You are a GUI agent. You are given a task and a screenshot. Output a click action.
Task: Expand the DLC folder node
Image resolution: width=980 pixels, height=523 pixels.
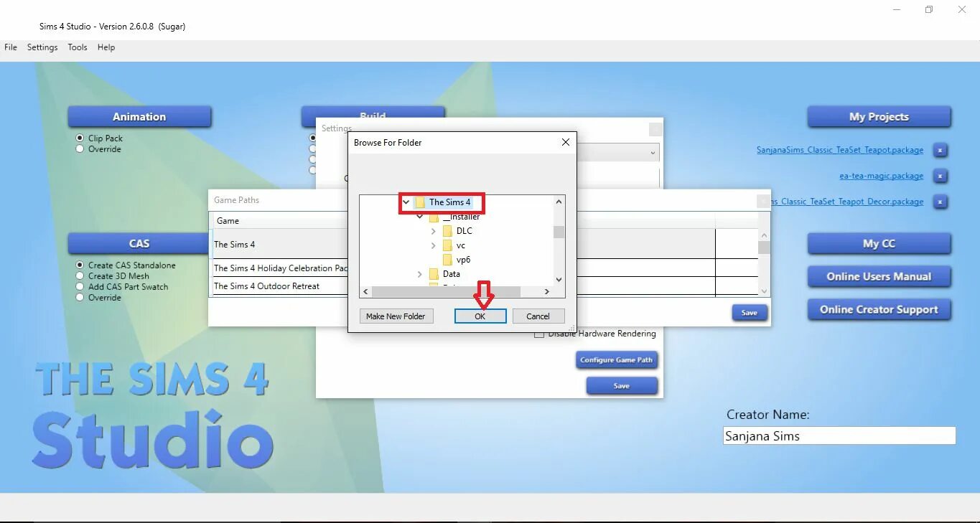coord(434,231)
